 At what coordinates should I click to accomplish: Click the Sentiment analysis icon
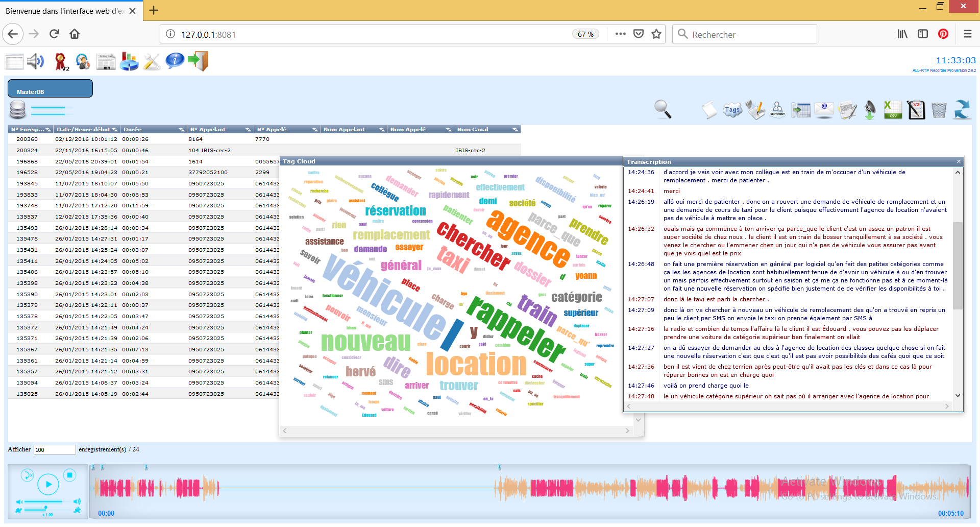(777, 109)
